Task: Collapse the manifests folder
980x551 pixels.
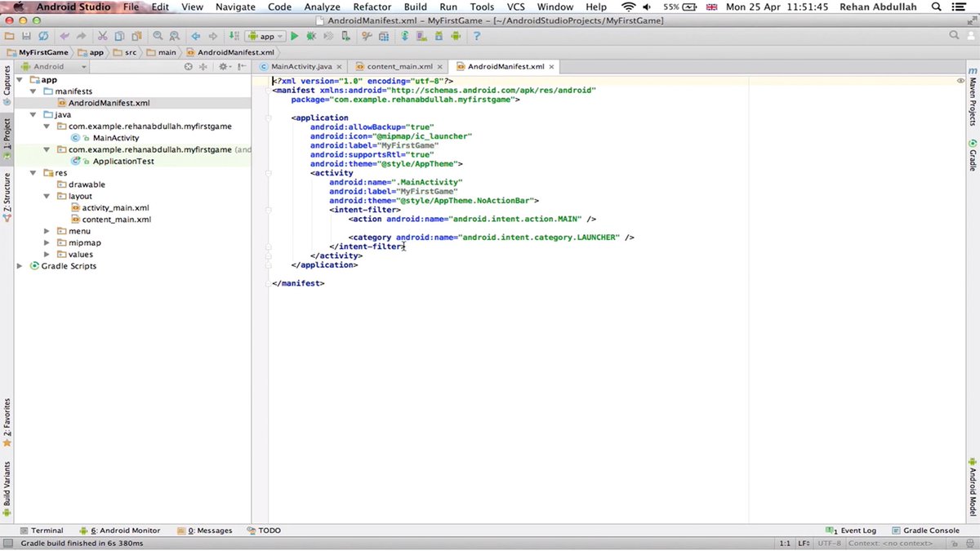Action: (34, 91)
